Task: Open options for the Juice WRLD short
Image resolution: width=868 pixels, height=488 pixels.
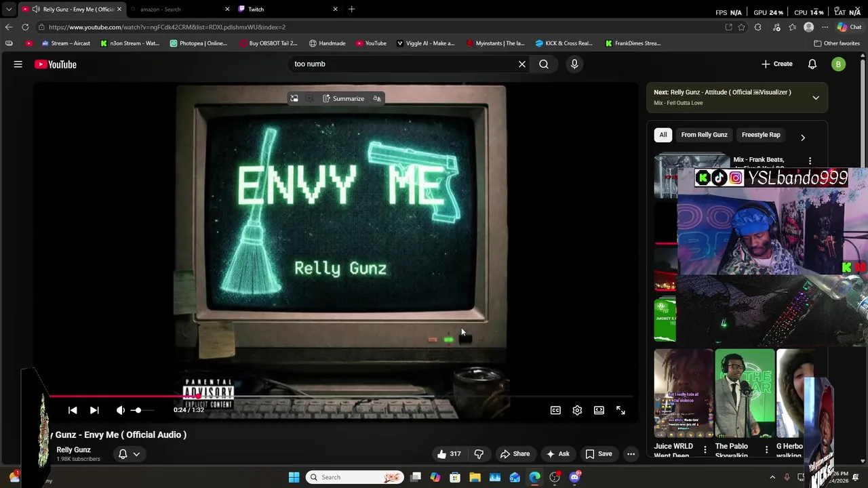Action: click(705, 449)
